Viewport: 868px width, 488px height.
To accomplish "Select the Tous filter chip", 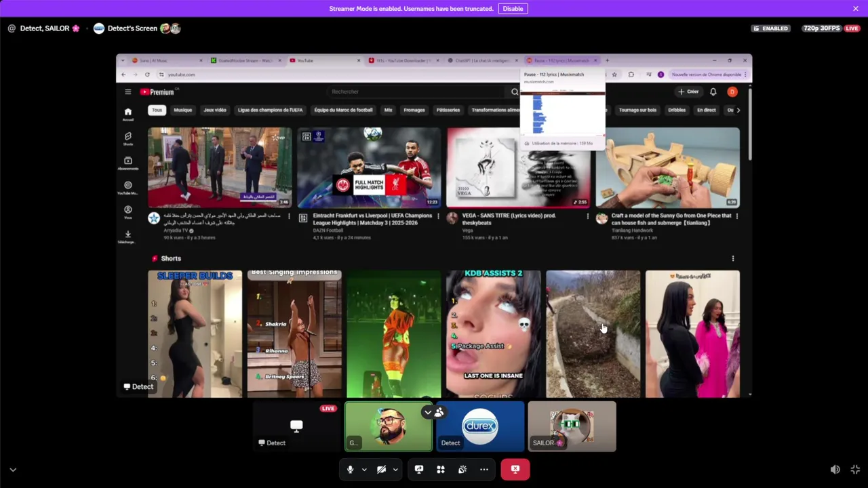I will point(157,110).
